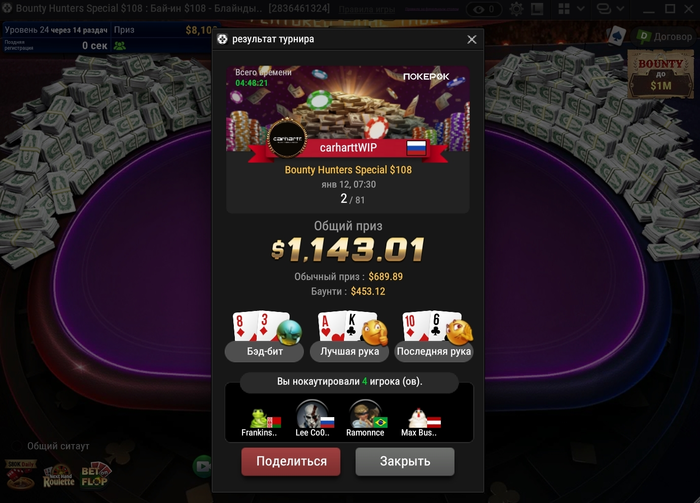Viewport: 700px width, 503px height.
Task: Toggle the spectators eye counter
Action: pos(483,9)
